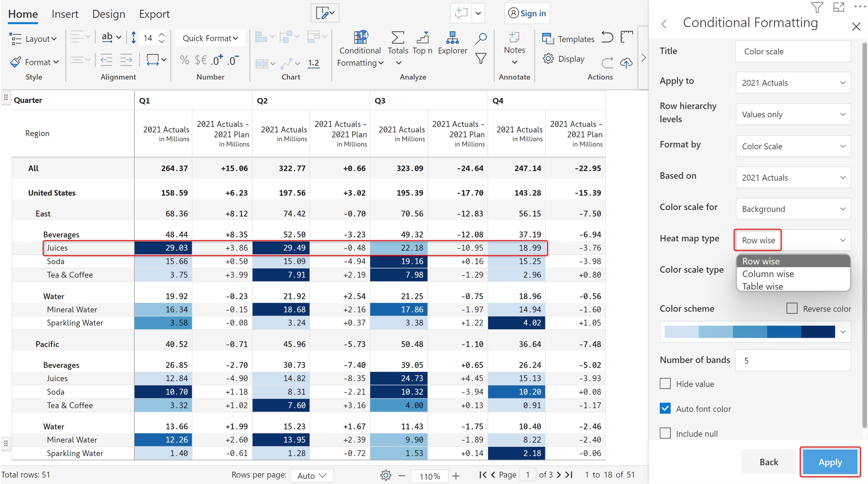Screen dimensions: 868x484
Task: Click the Back button
Action: (x=769, y=462)
